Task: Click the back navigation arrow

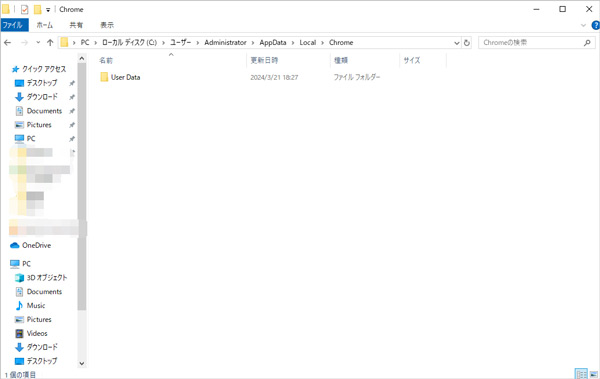Action: [x=7, y=42]
